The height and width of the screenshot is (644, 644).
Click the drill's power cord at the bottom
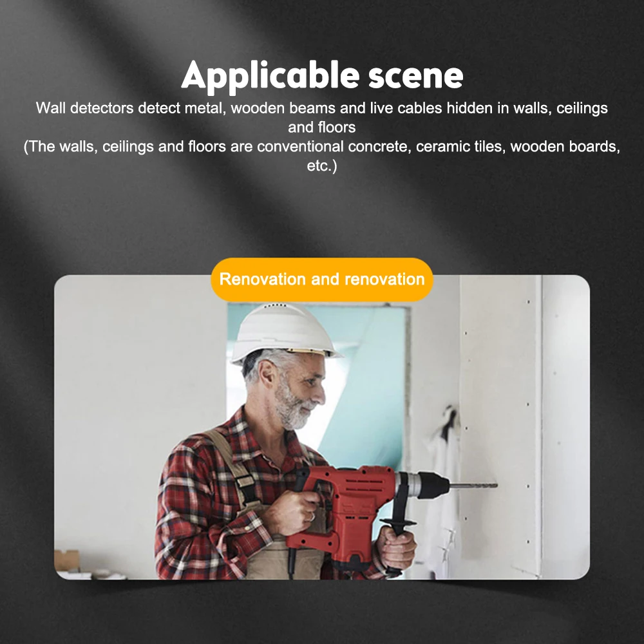point(292,563)
